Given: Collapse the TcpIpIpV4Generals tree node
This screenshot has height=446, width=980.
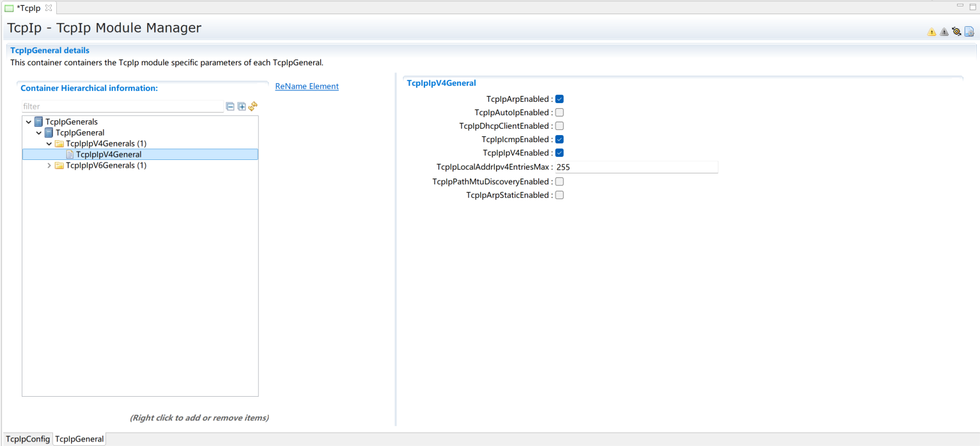Looking at the screenshot, I should point(49,144).
